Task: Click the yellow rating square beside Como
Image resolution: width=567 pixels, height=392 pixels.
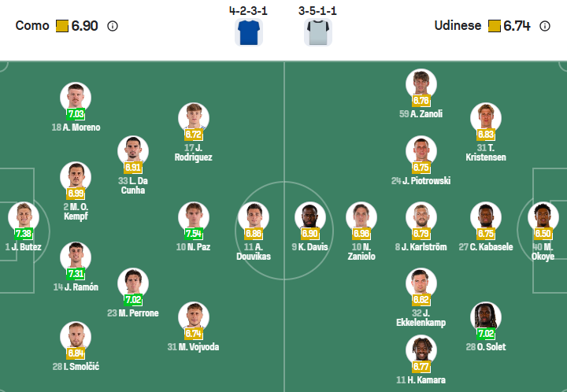Action: pyautogui.click(x=62, y=26)
